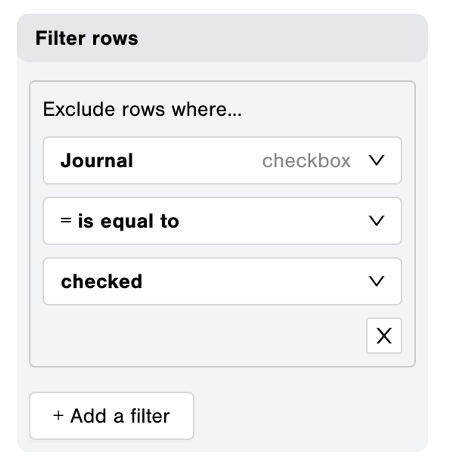Open the "is equal to" operator dropdown

point(222,221)
